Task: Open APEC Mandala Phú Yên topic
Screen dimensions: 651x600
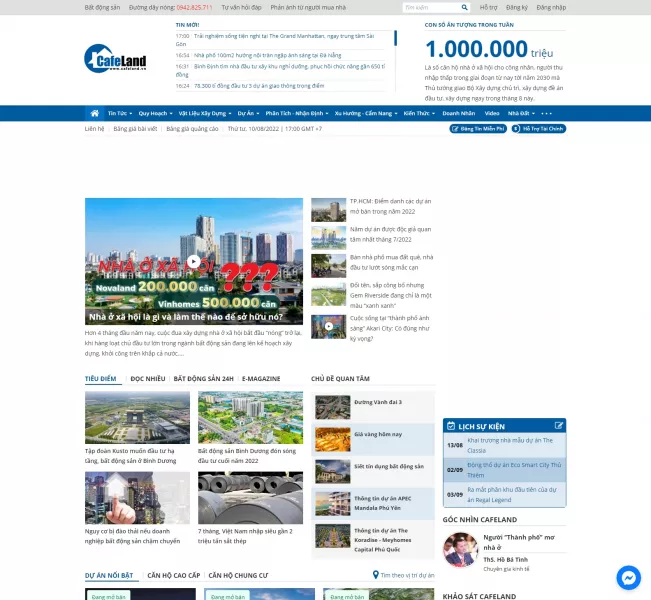Action: pos(373,504)
